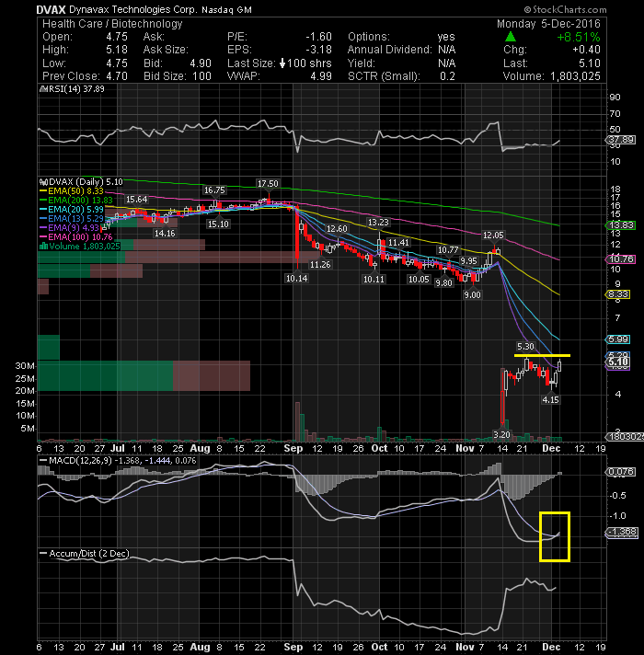Click the EPS -3.18 value
This screenshot has height=655, width=644.
[318, 50]
